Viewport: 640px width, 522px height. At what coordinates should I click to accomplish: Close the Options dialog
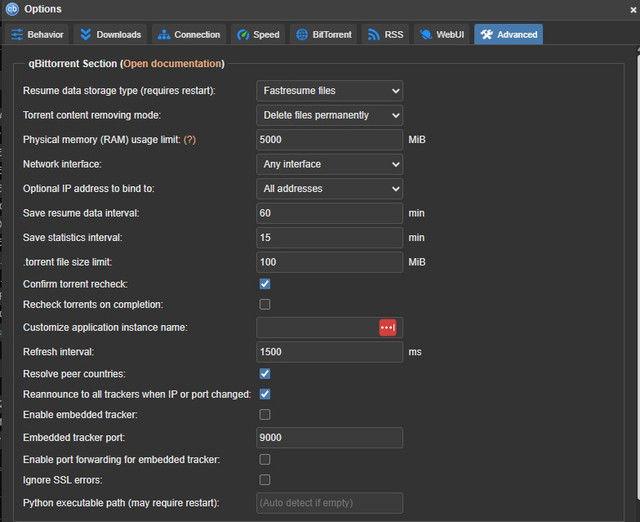(x=633, y=9)
